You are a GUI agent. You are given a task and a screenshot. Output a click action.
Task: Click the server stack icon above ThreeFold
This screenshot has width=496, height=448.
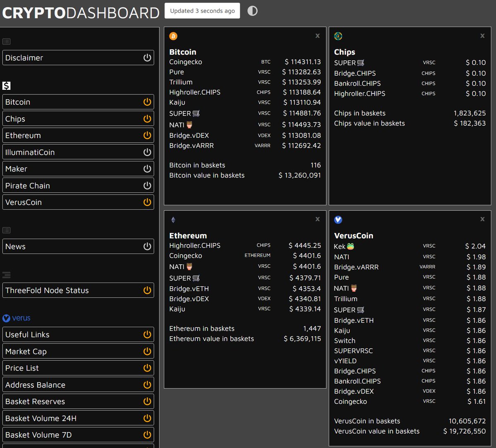click(x=6, y=274)
